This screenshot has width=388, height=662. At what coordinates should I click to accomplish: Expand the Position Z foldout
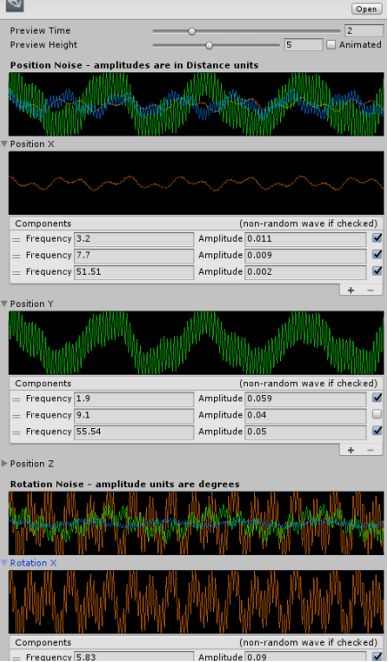(x=5, y=464)
